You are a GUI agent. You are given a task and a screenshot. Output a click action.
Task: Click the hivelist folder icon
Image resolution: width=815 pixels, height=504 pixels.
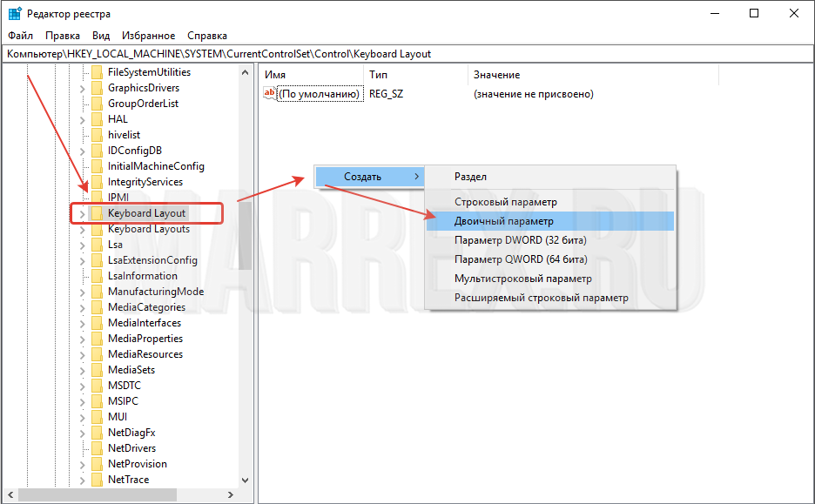point(97,135)
